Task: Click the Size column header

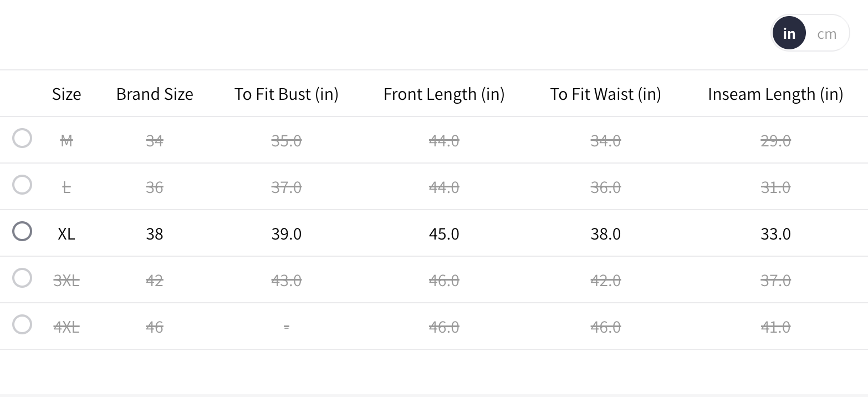Action: click(67, 94)
